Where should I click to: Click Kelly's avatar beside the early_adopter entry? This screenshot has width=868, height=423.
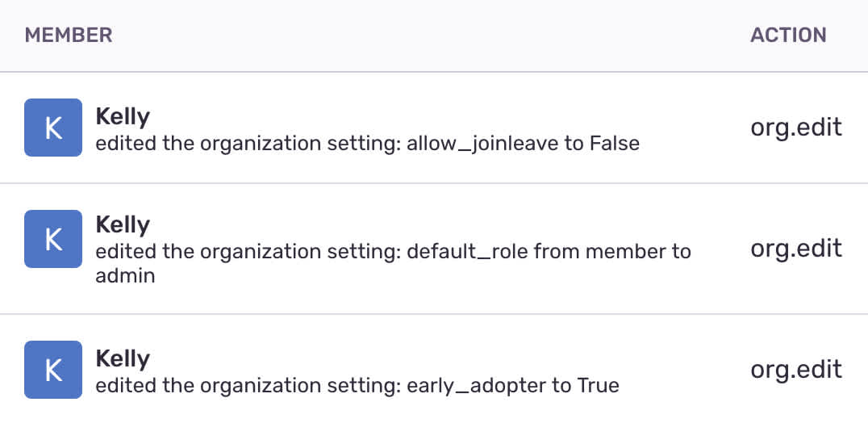[53, 370]
